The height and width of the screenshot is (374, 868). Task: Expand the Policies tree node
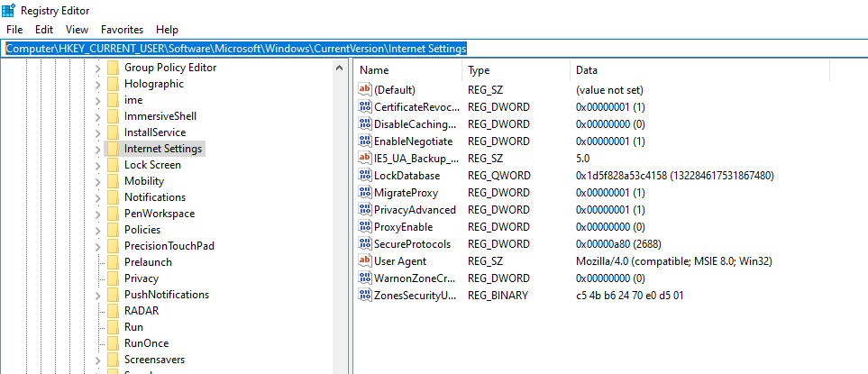click(x=97, y=230)
